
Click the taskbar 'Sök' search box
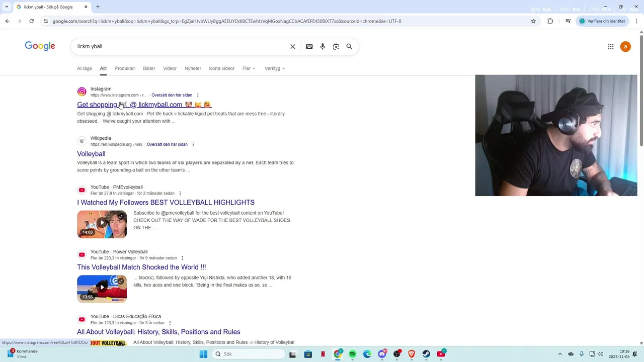248,354
